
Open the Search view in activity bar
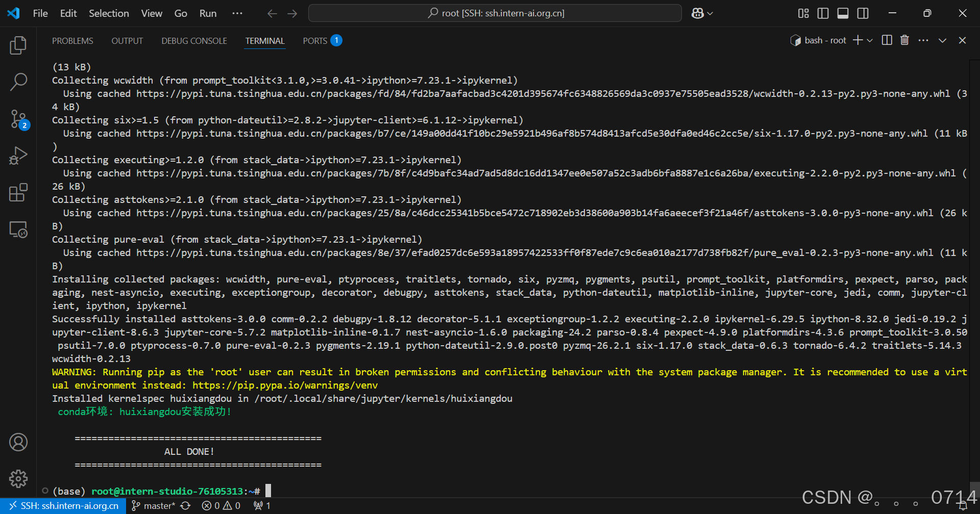[18, 82]
